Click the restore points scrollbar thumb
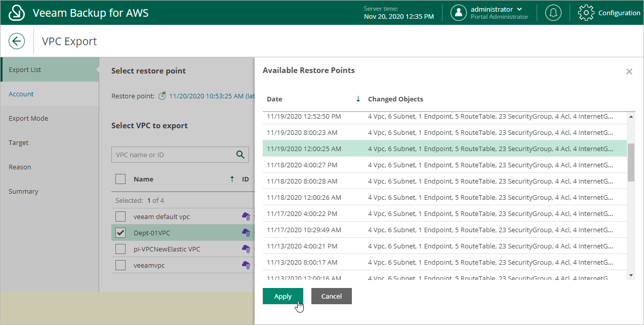The image size is (644, 325). [631, 162]
